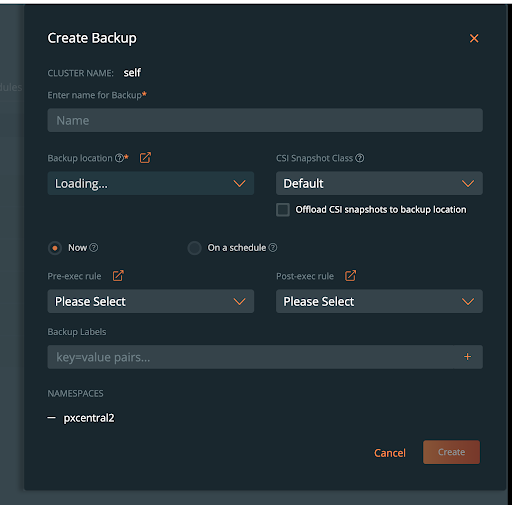Click the Cancel link
Screen dimensions: 512x505
pos(390,453)
